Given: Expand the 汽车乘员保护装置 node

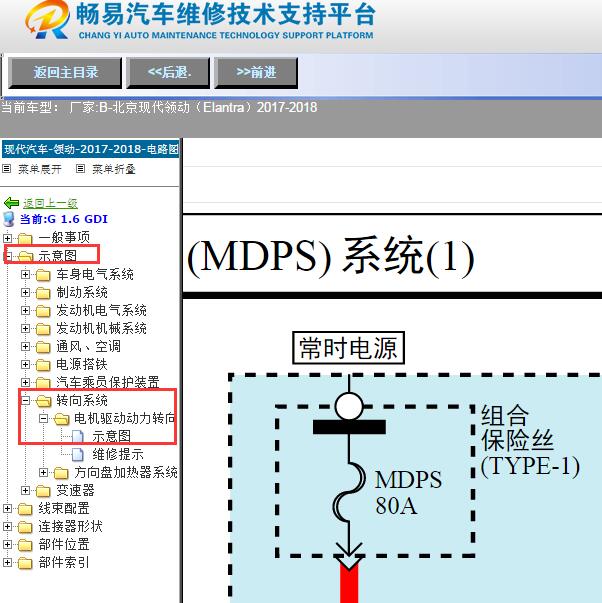Looking at the screenshot, I should (25, 382).
